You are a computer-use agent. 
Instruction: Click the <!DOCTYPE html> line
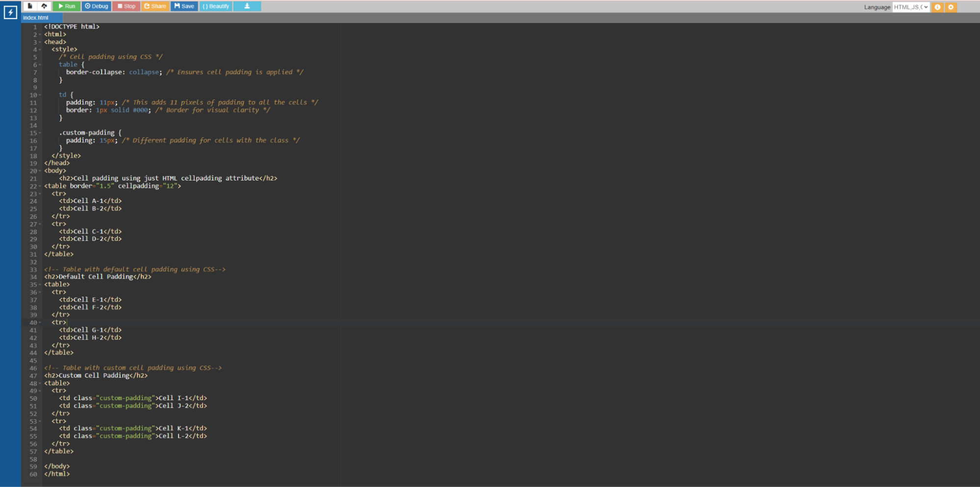[72, 27]
